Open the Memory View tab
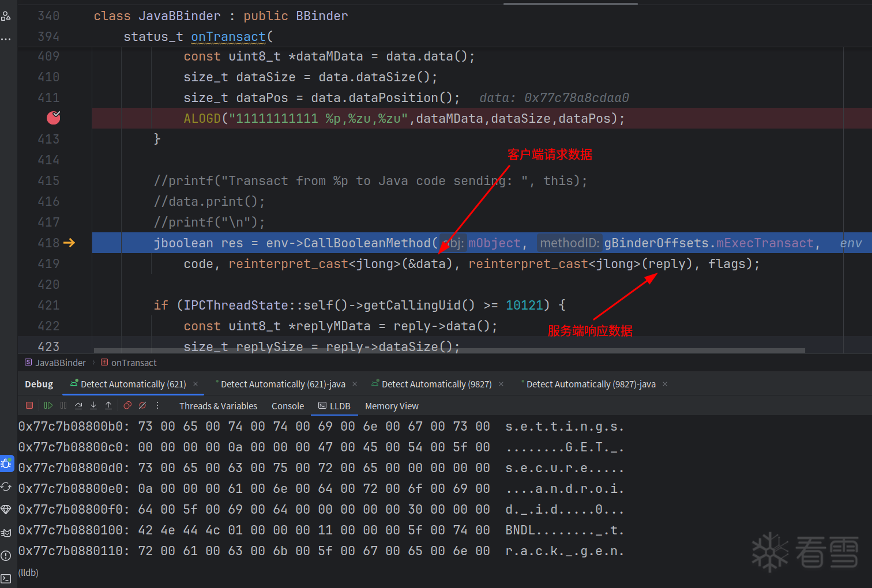Screen dimensions: 872x588 (392, 406)
